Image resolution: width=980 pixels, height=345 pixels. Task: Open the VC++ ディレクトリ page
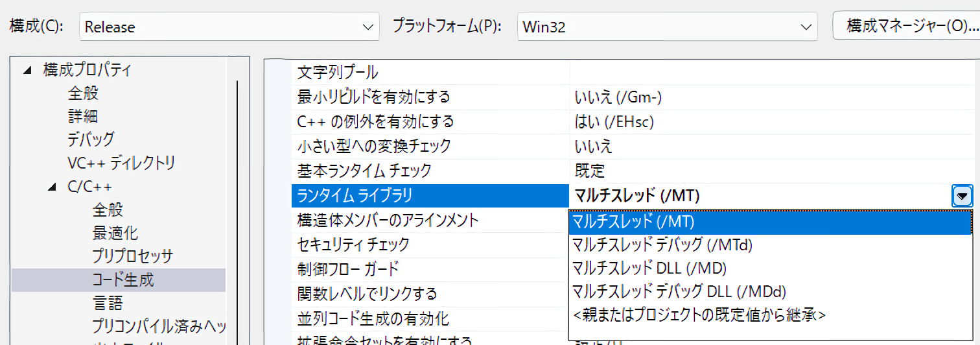[121, 163]
